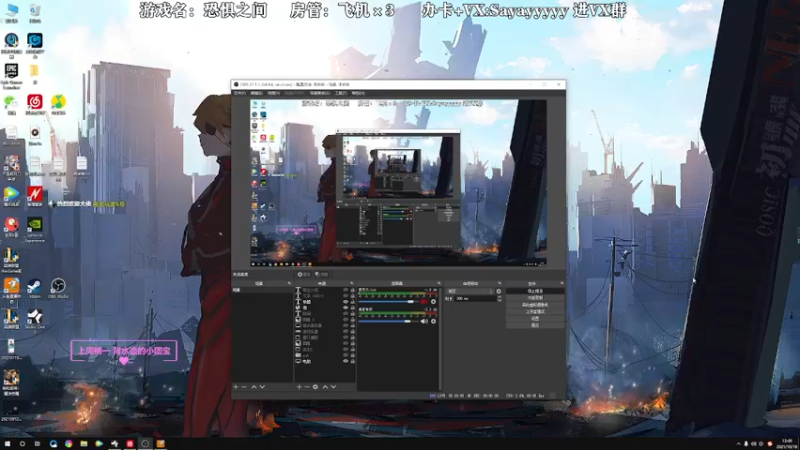Open File menu in OBS menu bar

click(240, 93)
